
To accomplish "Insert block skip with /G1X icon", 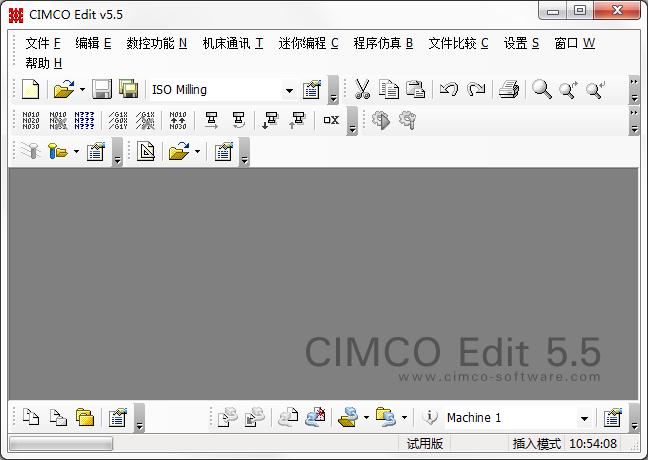I will pyautogui.click(x=118, y=120).
